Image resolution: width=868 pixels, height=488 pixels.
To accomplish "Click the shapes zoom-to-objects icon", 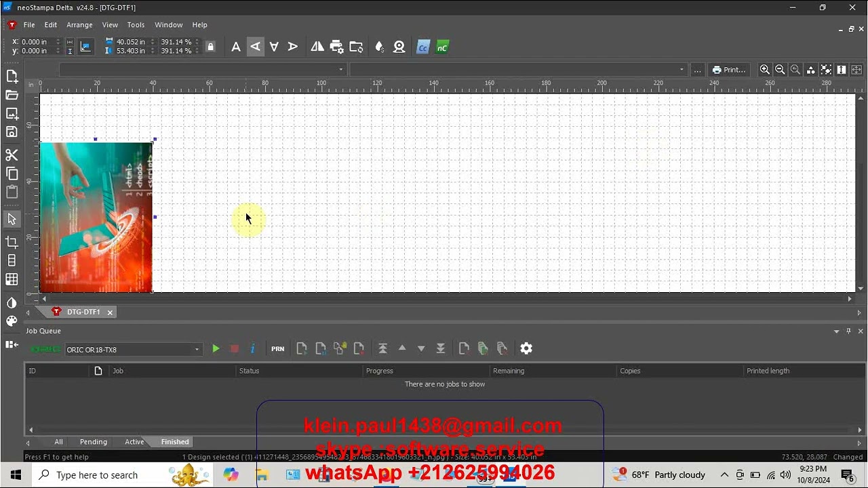I will [810, 70].
